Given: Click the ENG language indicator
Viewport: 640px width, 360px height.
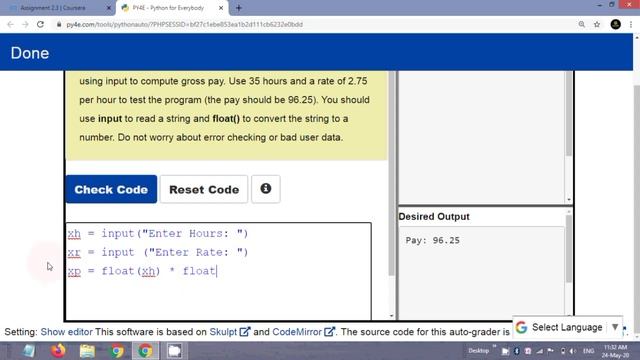Looking at the screenshot, I should (588, 351).
